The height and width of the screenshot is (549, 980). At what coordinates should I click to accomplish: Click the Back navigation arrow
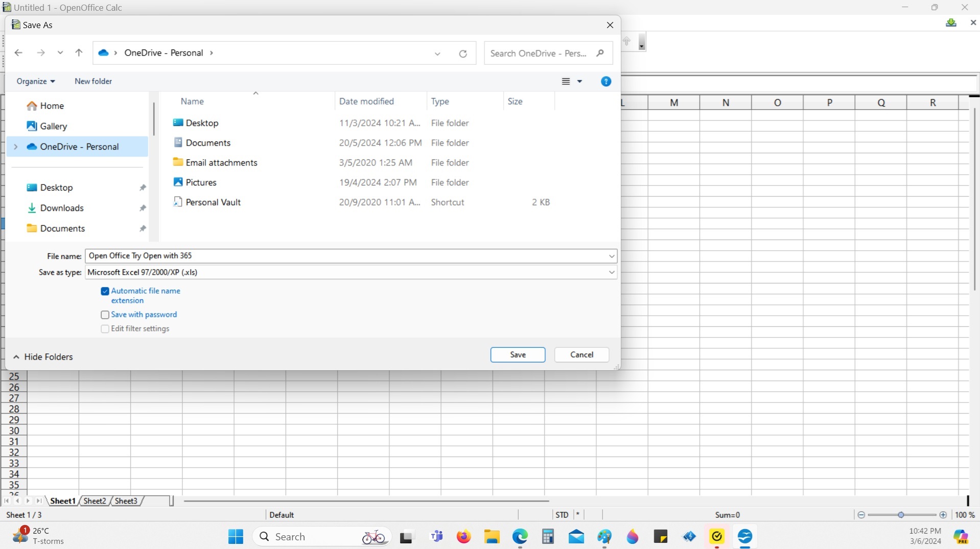pos(18,53)
